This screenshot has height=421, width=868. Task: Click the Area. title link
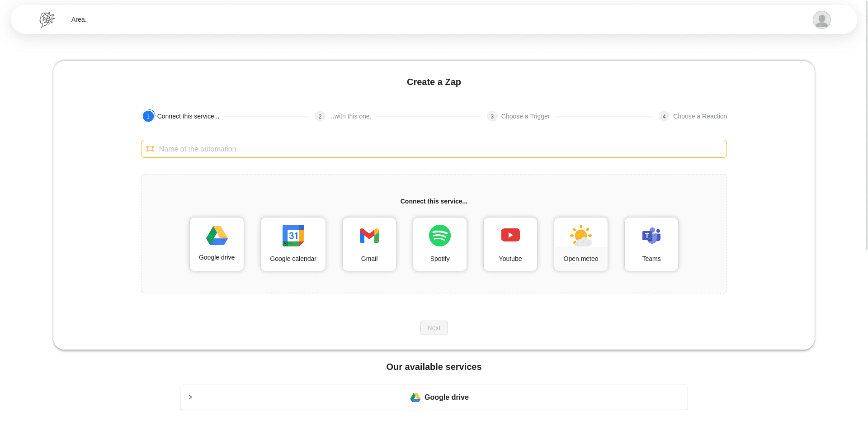[79, 19]
